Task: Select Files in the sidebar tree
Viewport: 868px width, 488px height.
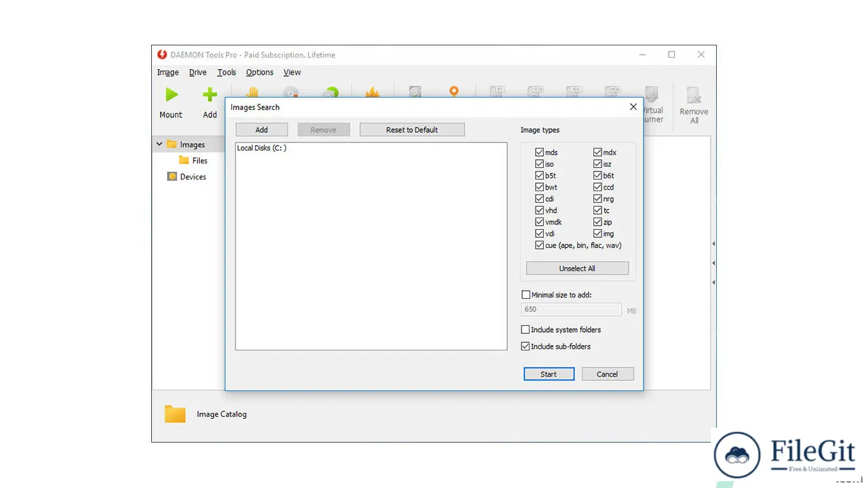Action: pyautogui.click(x=200, y=161)
